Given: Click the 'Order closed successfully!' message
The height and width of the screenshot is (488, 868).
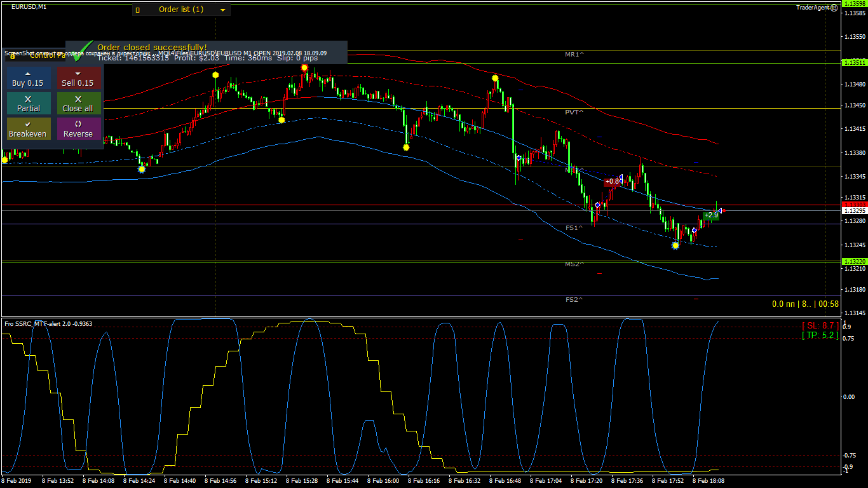Looking at the screenshot, I should (x=152, y=47).
